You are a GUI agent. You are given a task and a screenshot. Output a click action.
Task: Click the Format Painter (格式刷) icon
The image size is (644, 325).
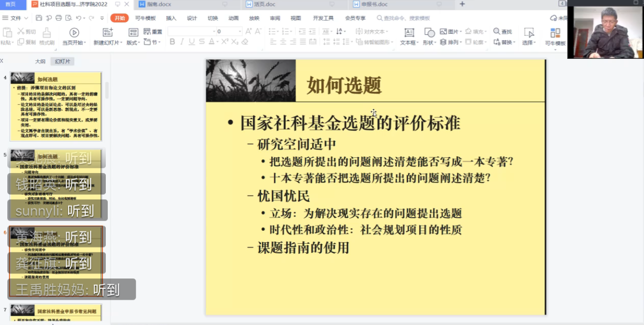tap(47, 32)
